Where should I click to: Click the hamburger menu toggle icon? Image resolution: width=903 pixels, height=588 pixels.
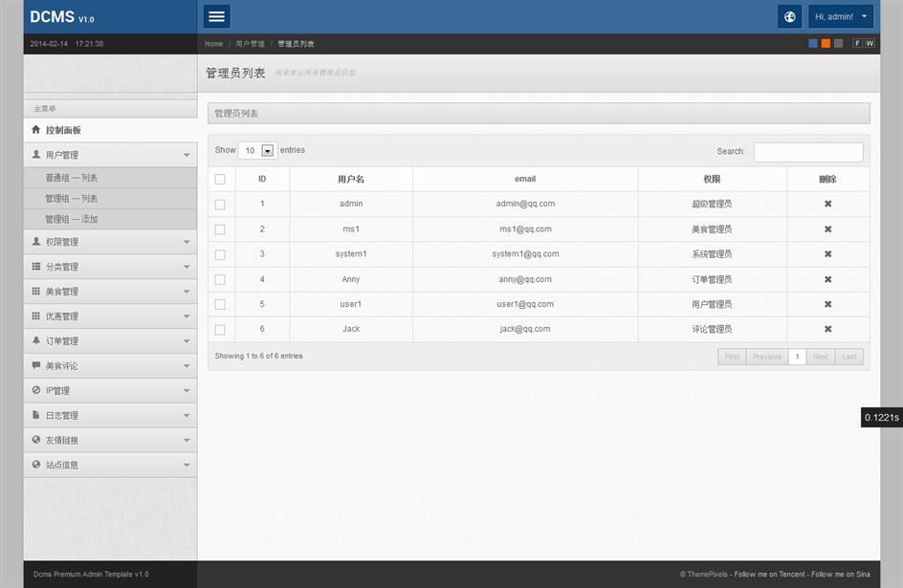(217, 16)
